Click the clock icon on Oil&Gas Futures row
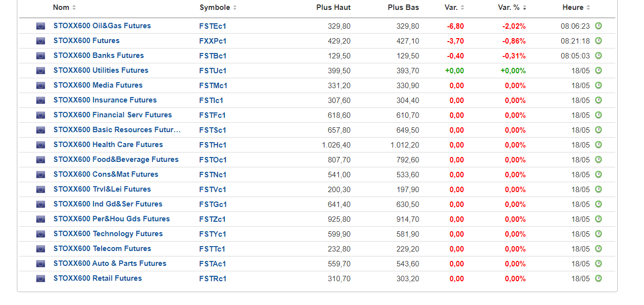Image resolution: width=644 pixels, height=305 pixels. (x=598, y=26)
